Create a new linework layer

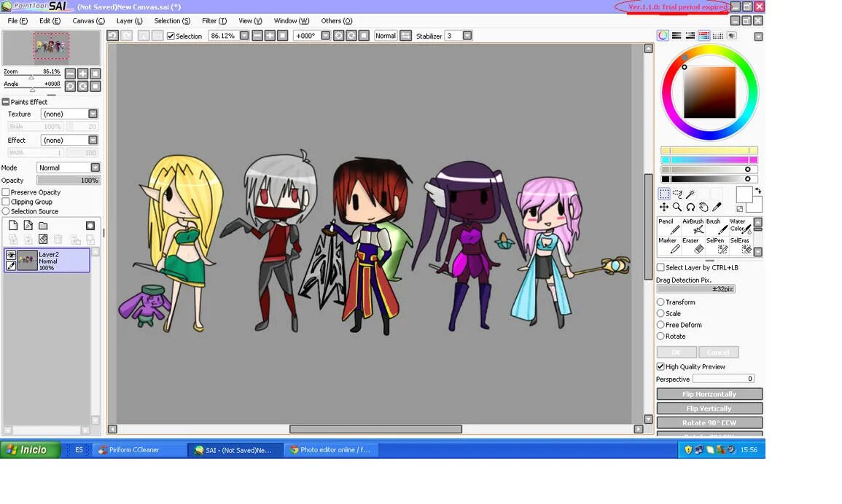pos(28,226)
